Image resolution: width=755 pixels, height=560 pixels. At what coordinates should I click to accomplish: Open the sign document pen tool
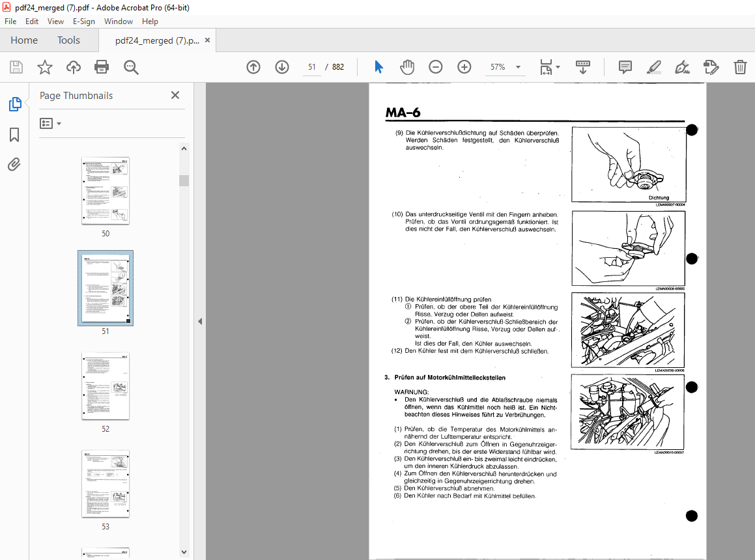click(x=682, y=67)
